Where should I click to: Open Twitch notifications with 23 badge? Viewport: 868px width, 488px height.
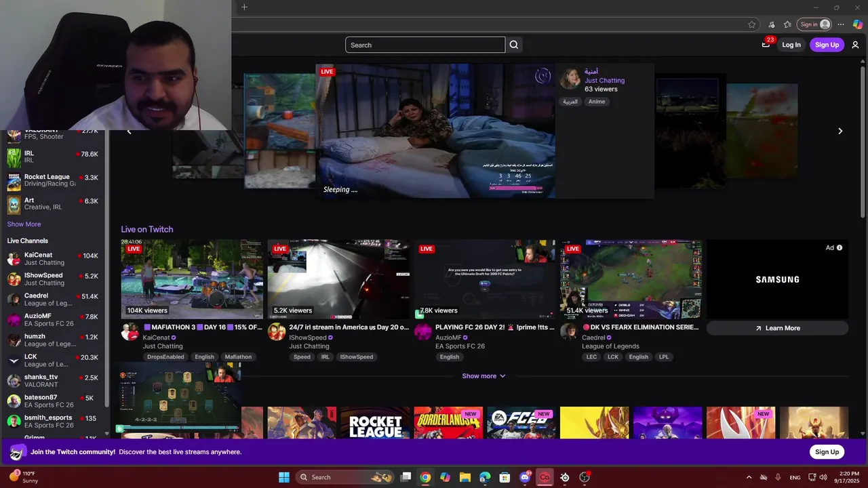click(x=766, y=44)
